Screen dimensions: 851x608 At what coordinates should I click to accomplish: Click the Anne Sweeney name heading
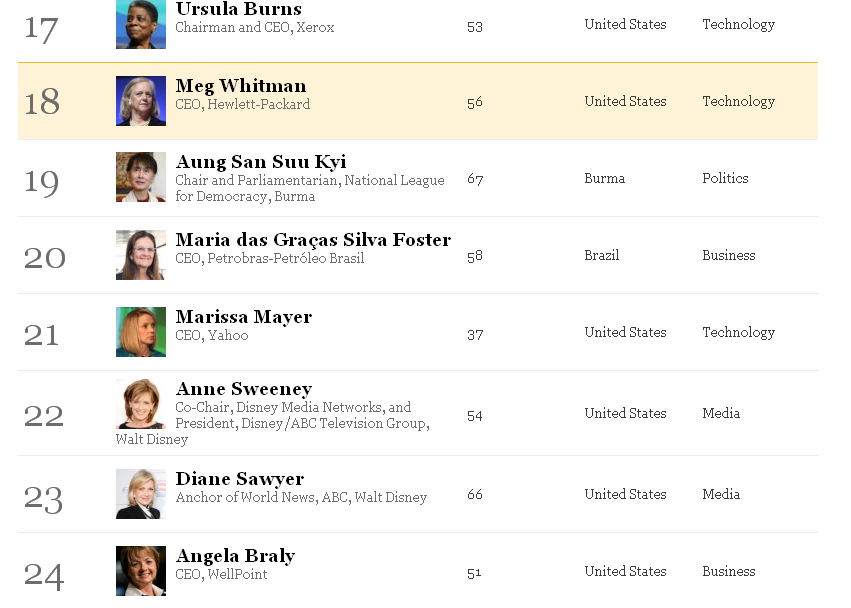click(244, 389)
